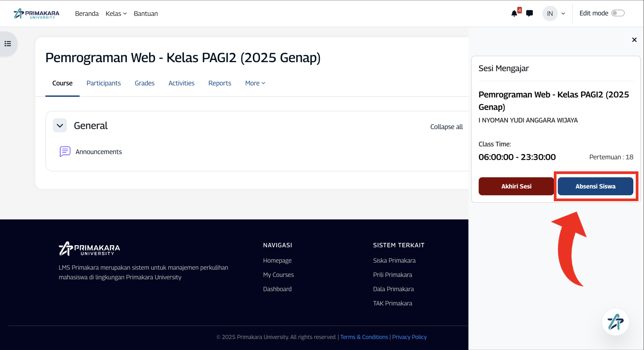Open the Dala Primakara link
644x350 pixels.
394,289
